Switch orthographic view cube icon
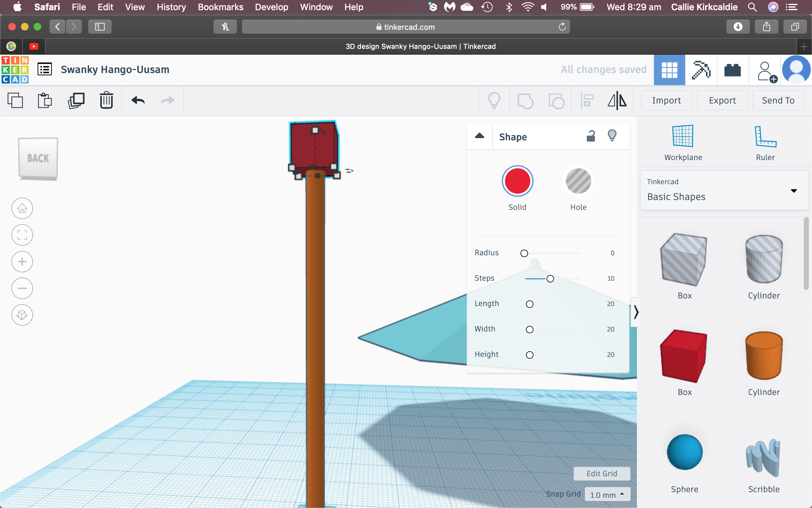Screen dimensions: 812x508 [22, 315]
